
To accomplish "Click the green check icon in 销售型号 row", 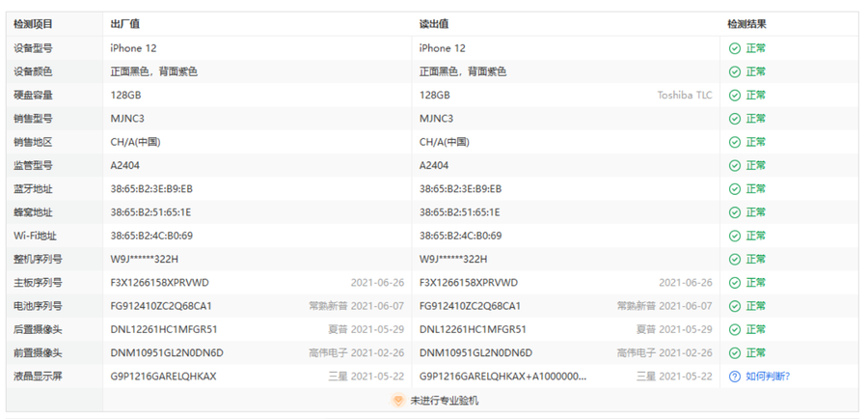I will pyautogui.click(x=735, y=119).
